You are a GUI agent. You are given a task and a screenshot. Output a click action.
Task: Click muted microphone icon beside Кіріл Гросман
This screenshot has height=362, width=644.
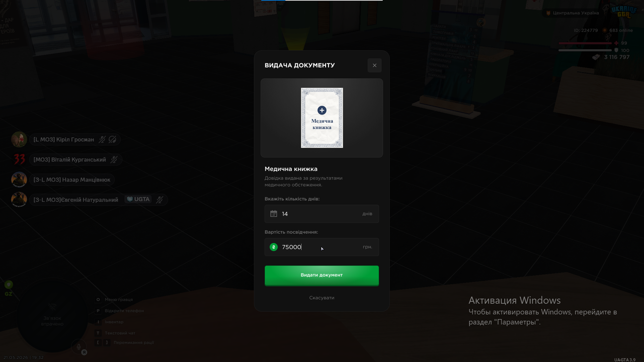click(102, 139)
